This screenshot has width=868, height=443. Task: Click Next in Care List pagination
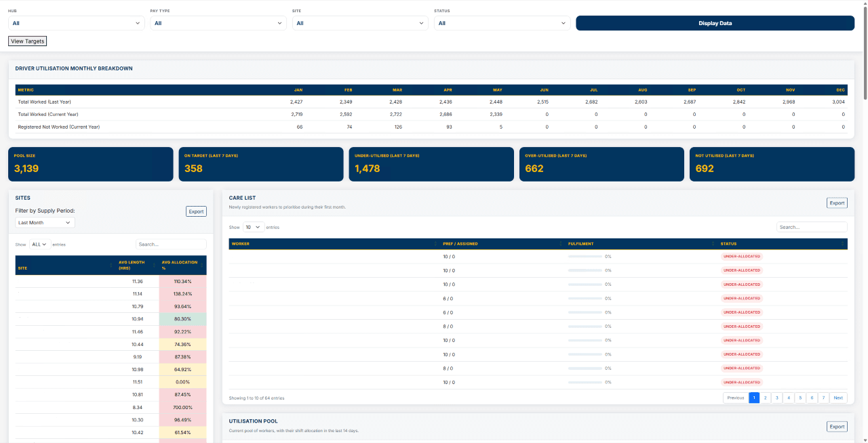838,398
